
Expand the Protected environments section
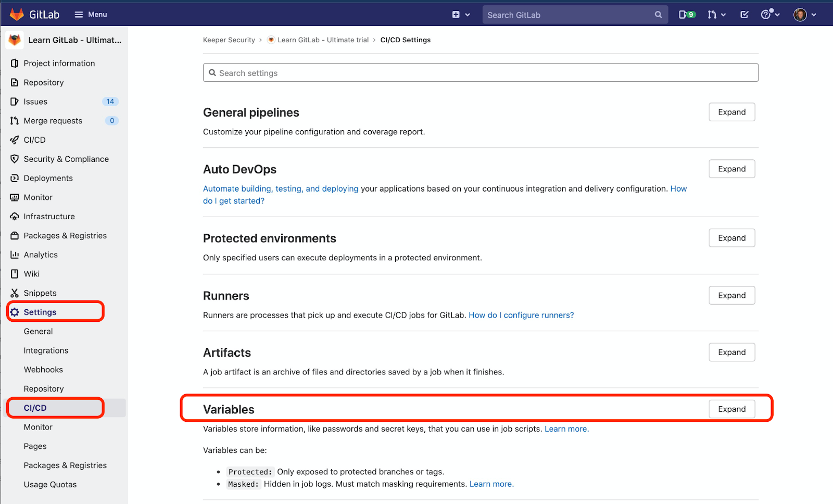[x=731, y=238]
